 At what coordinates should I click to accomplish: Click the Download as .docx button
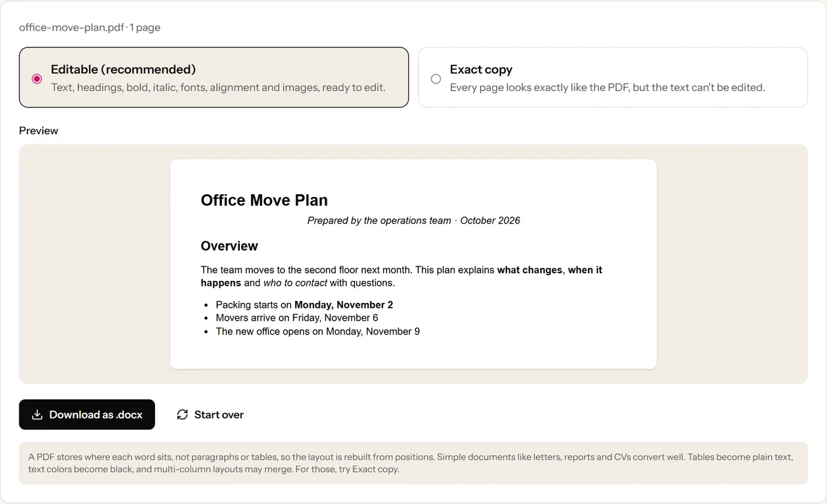tap(87, 414)
